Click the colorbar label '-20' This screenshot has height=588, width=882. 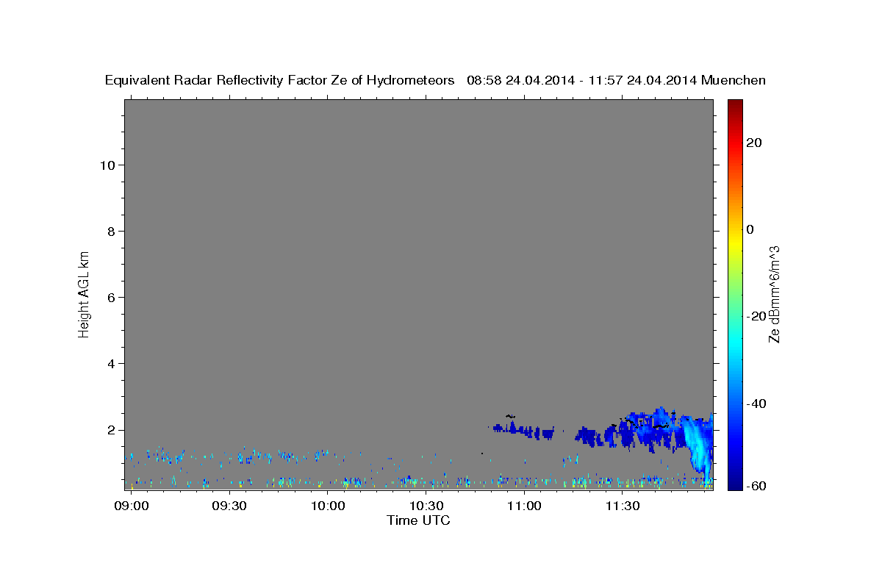(756, 316)
